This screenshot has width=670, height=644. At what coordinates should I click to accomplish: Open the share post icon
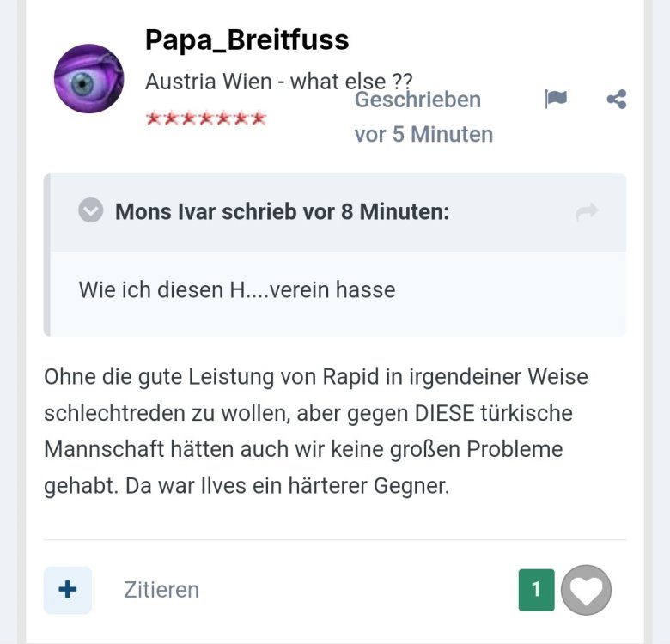pos(616,100)
